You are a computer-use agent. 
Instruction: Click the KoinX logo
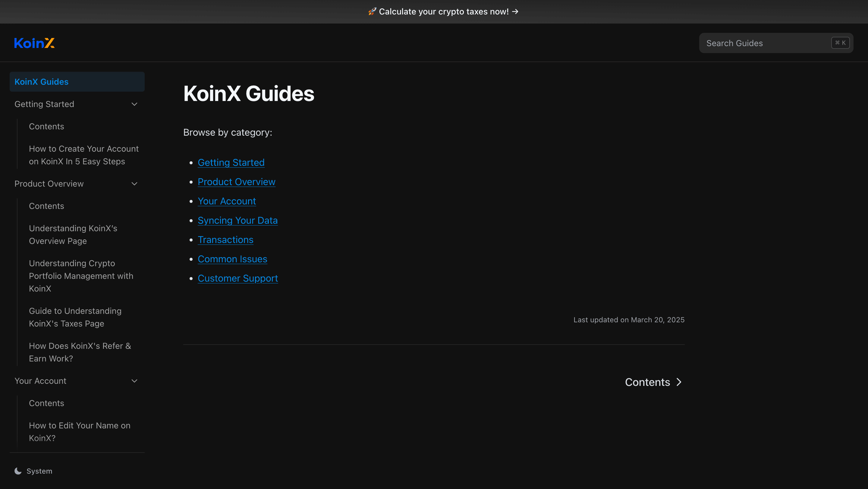click(x=34, y=43)
